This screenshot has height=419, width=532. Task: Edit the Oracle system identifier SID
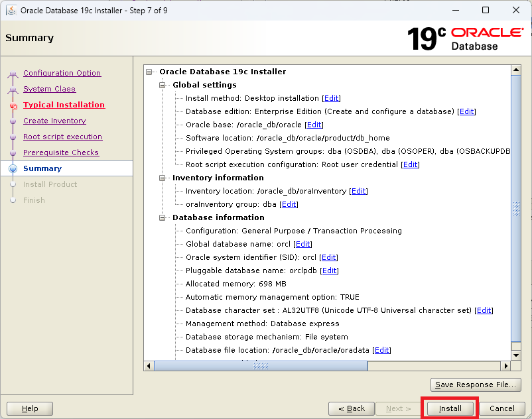click(x=329, y=257)
